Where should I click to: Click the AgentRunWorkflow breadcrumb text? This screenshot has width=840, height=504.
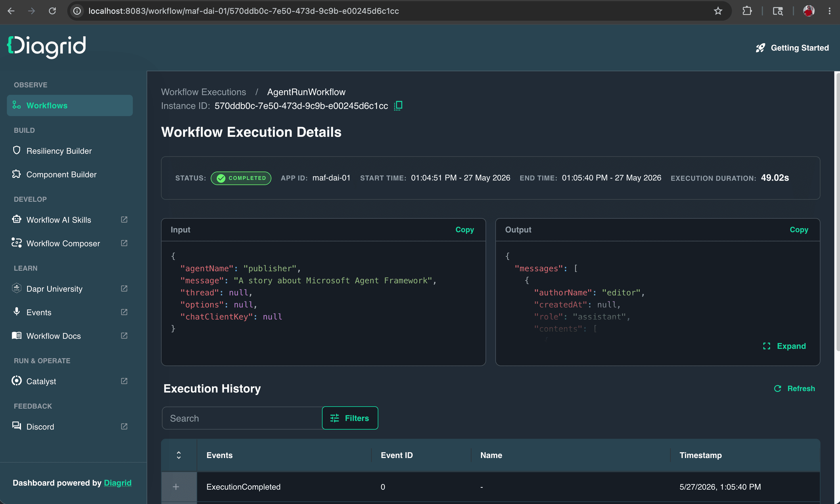click(306, 92)
